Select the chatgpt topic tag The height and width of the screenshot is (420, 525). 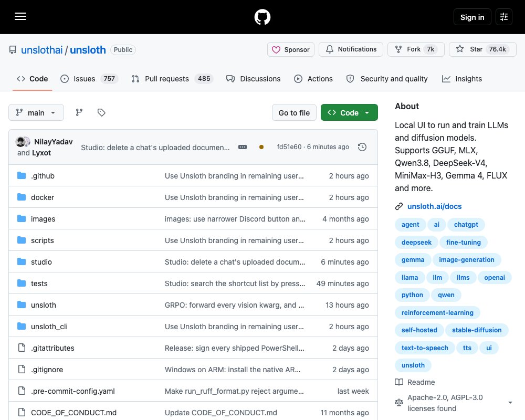466,224
